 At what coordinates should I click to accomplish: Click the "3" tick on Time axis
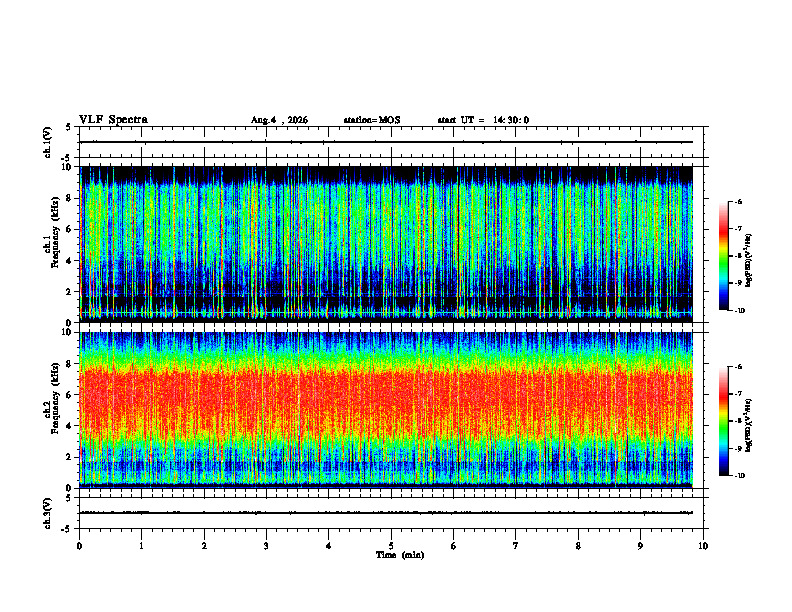tap(266, 546)
